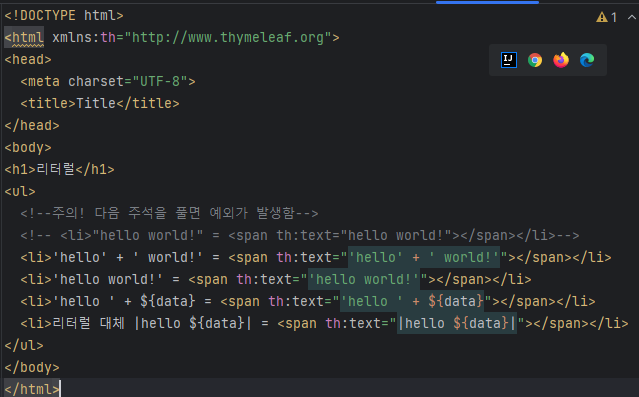The image size is (639, 397).
Task: Click the thymeleaf.org namespace URL string
Action: coord(228,37)
